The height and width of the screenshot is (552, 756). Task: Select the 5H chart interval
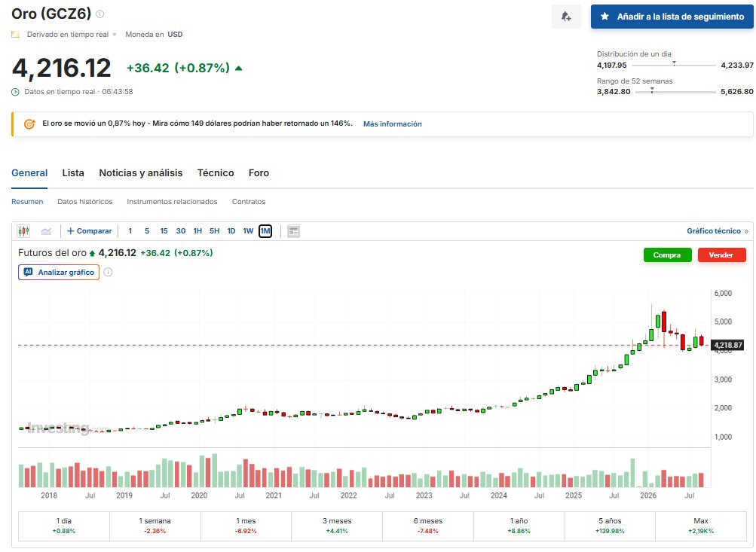tap(215, 231)
